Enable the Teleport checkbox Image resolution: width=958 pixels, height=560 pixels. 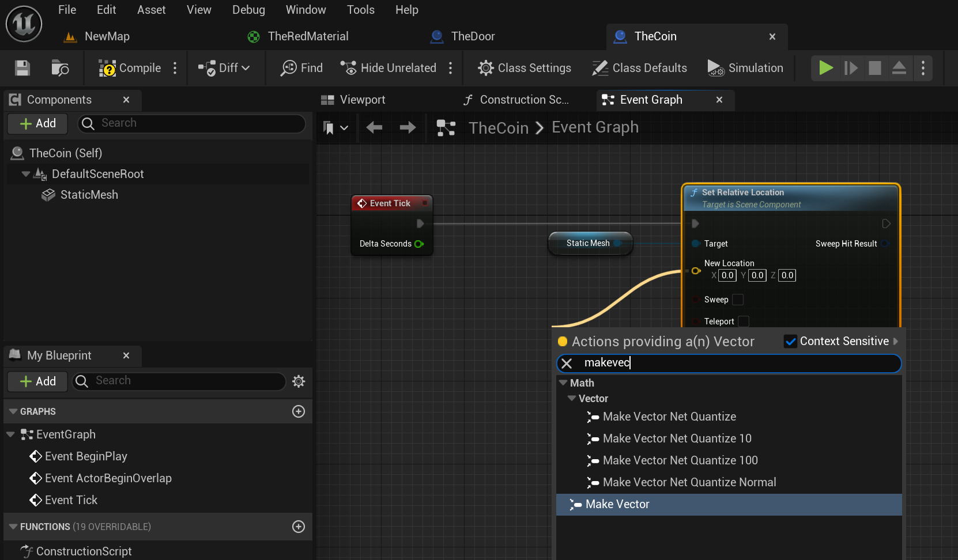click(x=744, y=321)
